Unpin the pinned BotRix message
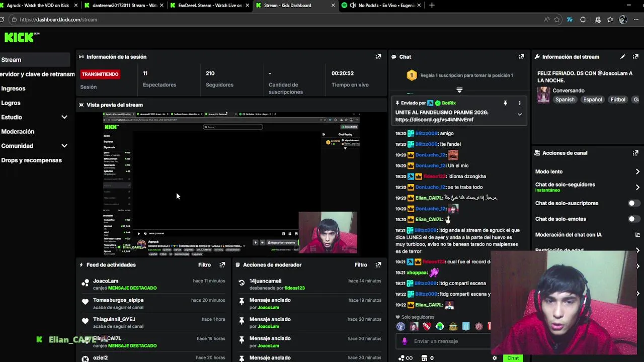 [505, 103]
